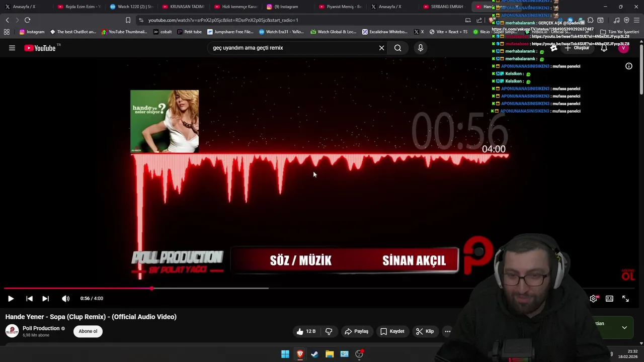Open Watch Global & Loc bookmark
This screenshot has height=362, width=644.
coord(334,32)
